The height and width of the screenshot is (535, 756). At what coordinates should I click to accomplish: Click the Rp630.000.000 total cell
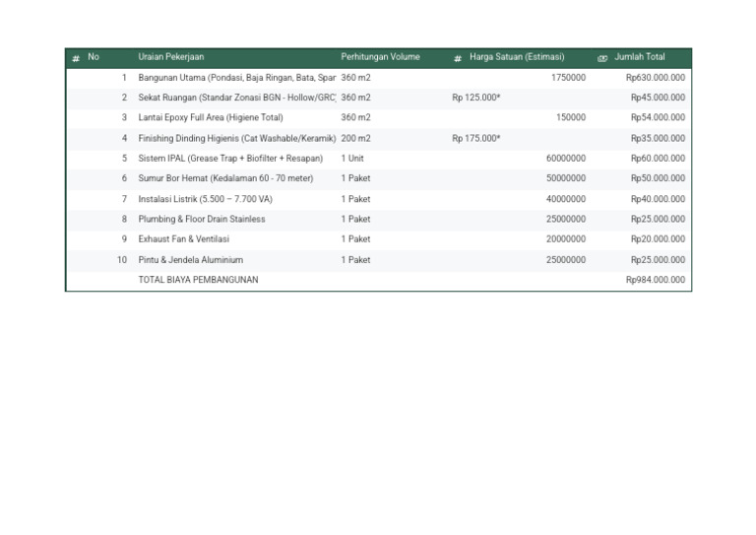pos(656,78)
